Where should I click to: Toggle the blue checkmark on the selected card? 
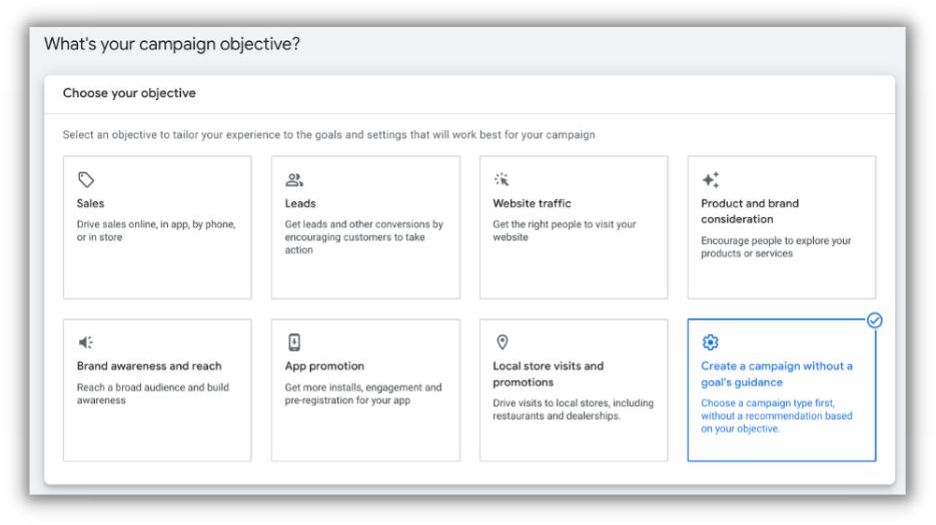click(x=875, y=321)
